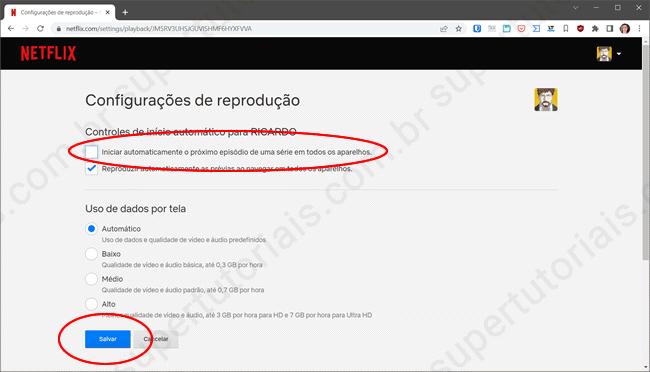Go back with the browser back arrow
The height and width of the screenshot is (372, 650).
tap(11, 29)
